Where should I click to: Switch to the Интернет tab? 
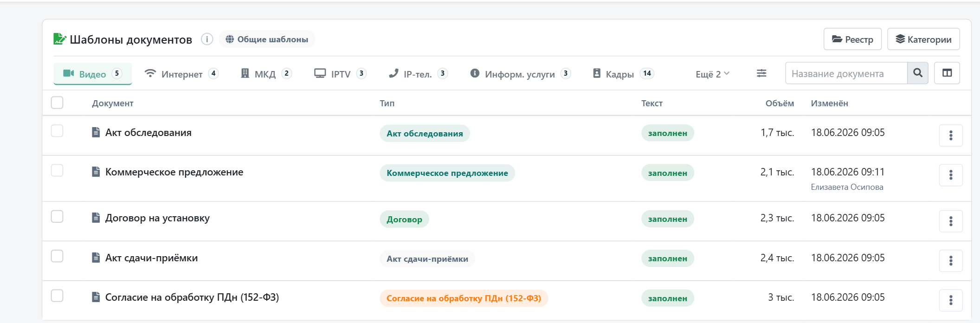[181, 74]
